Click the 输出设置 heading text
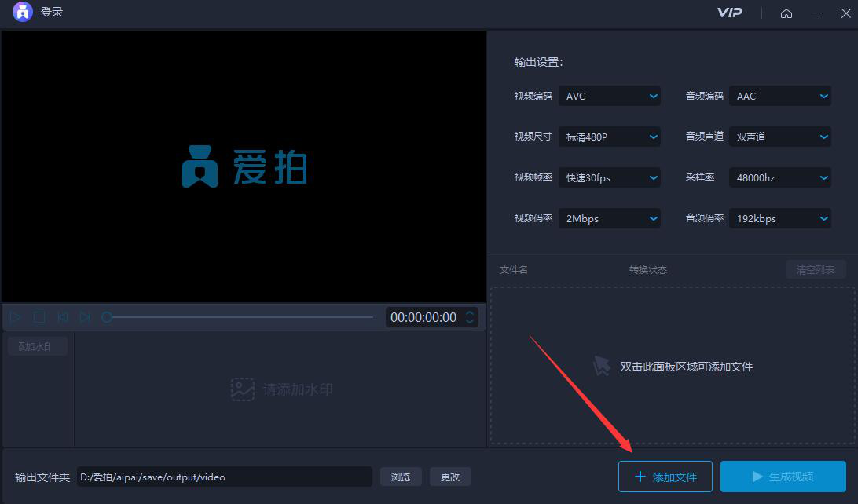The height and width of the screenshot is (504, 858). pyautogui.click(x=538, y=62)
